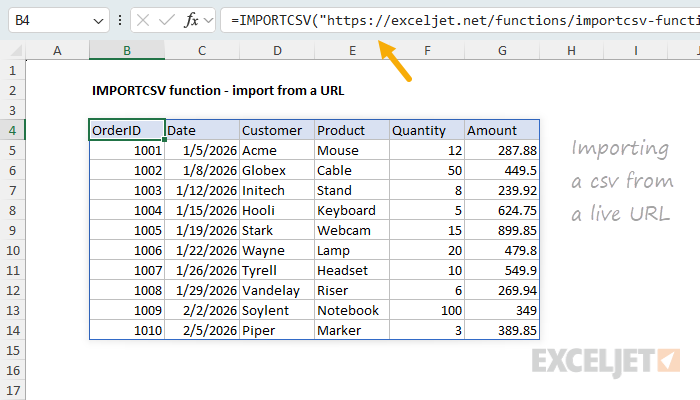This screenshot has height=400, width=700.
Task: Select column C header
Action: coord(202,50)
